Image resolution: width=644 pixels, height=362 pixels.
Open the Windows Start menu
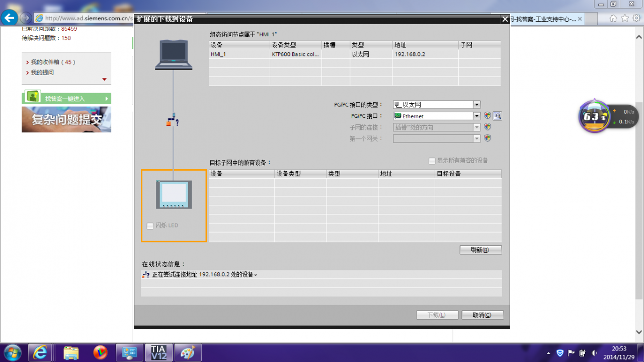pos(12,352)
